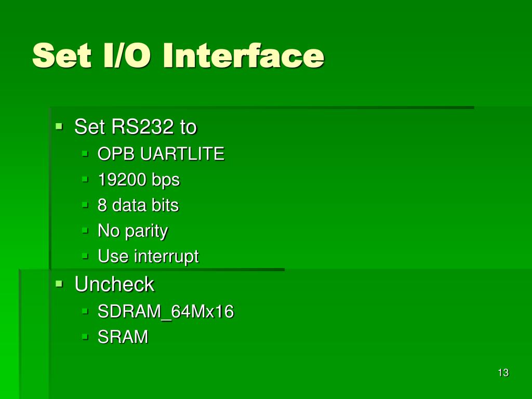Select the "Use interrupt" text
The height and width of the screenshot is (399, 532).
pyautogui.click(x=148, y=257)
